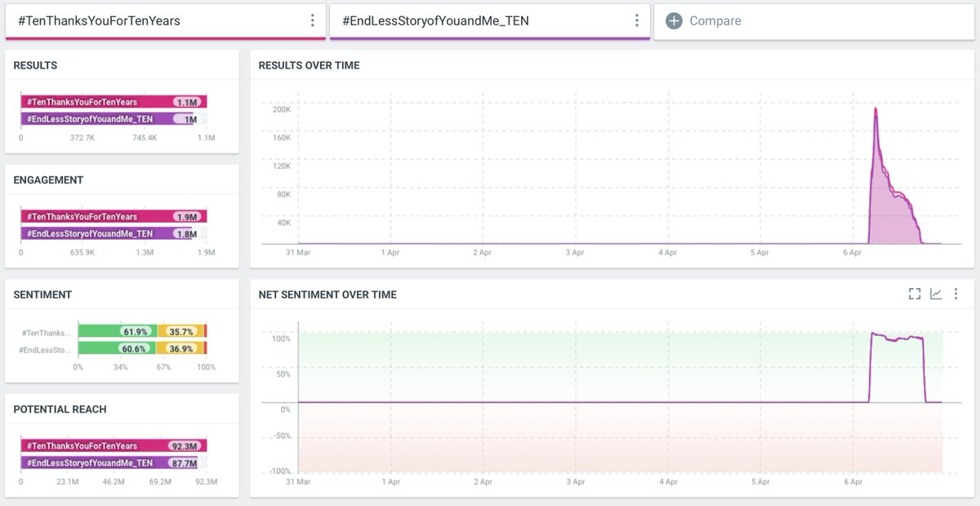Image resolution: width=980 pixels, height=506 pixels.
Task: Expand Net Sentiment chart to fullscreen
Action: [x=915, y=294]
